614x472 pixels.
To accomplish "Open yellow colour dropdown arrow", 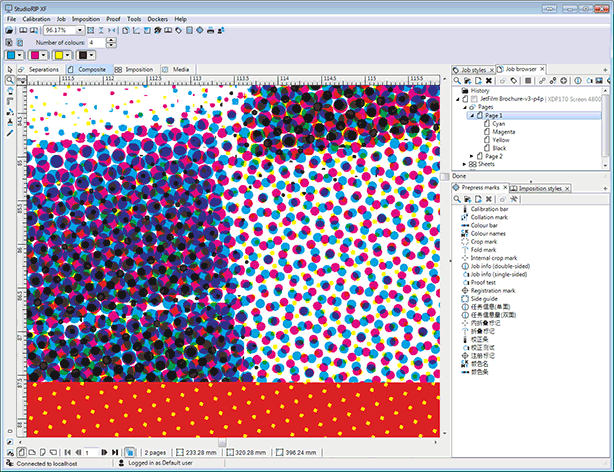I will pos(67,55).
